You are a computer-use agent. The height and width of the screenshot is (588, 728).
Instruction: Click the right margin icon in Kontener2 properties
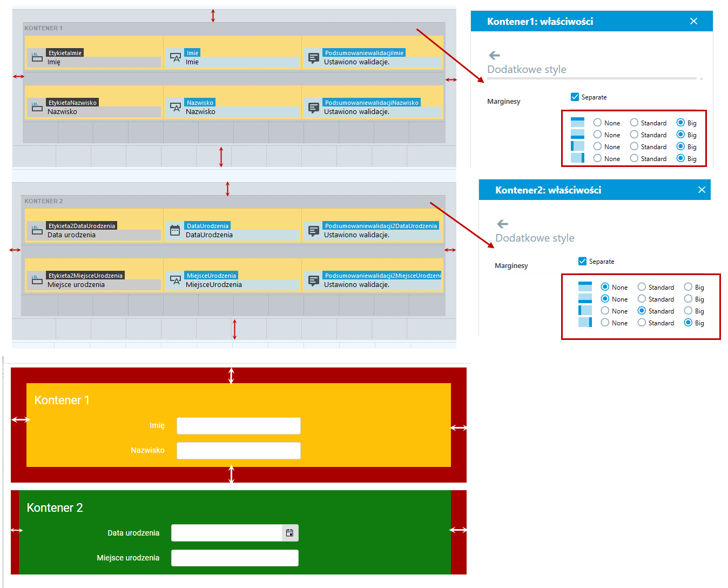pos(585,323)
